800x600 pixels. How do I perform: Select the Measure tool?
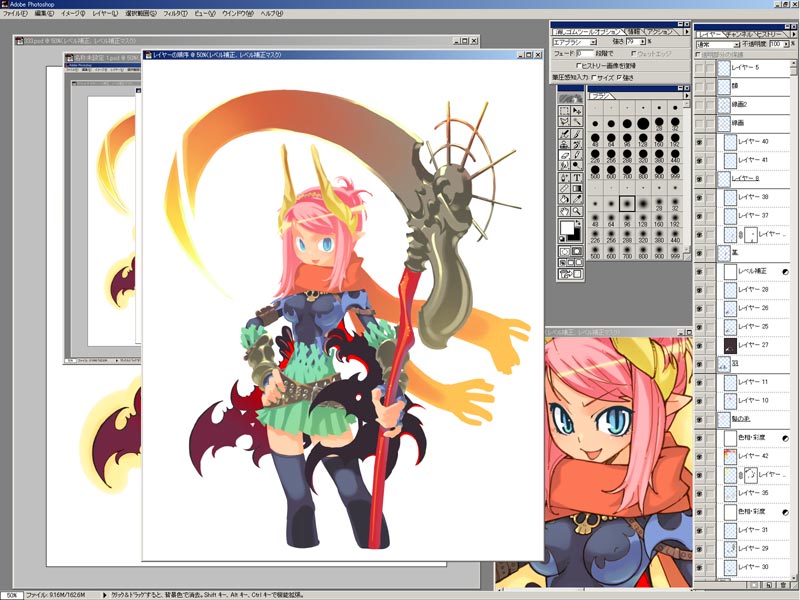click(564, 189)
